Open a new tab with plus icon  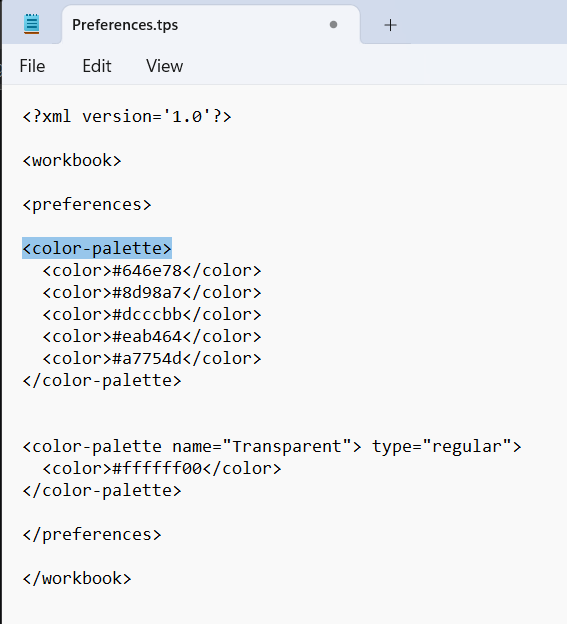(390, 25)
